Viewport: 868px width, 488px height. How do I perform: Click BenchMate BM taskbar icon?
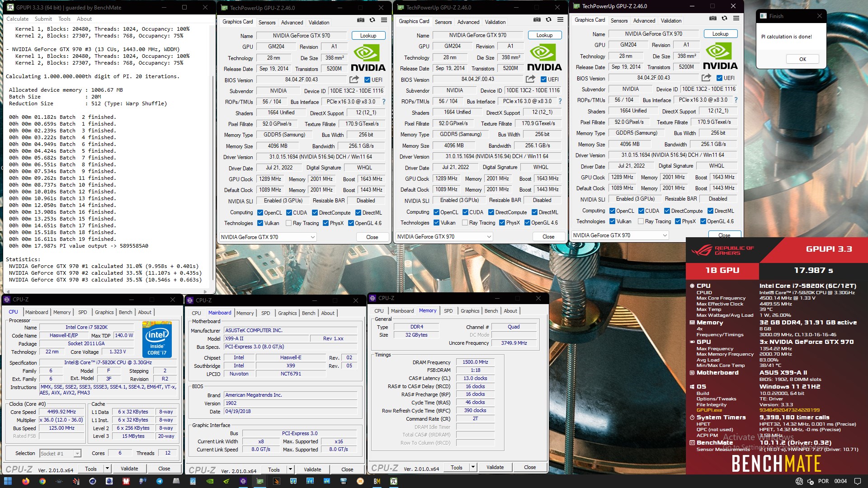tap(377, 481)
